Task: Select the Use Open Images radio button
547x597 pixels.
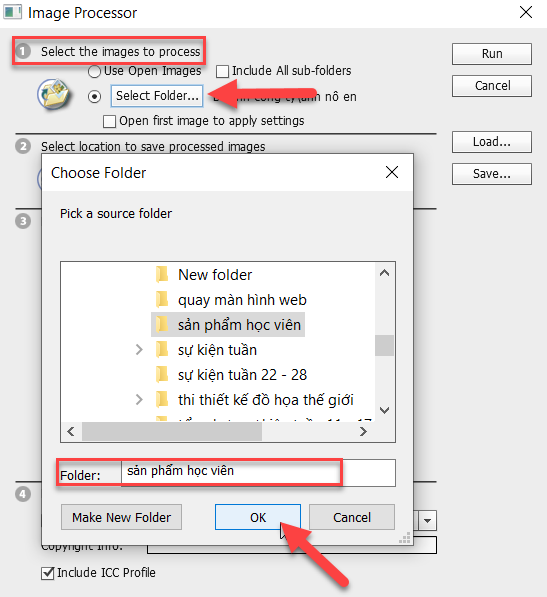Action: (94, 71)
